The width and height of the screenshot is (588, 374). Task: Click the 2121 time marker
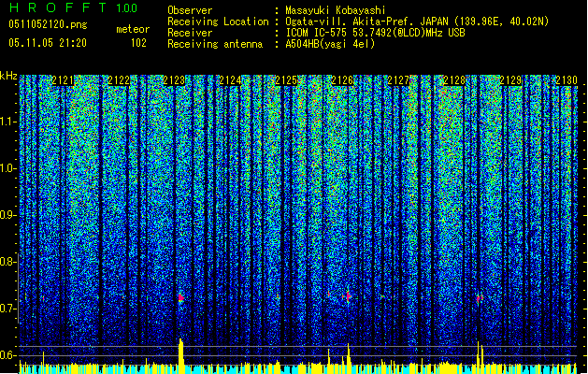click(63, 80)
